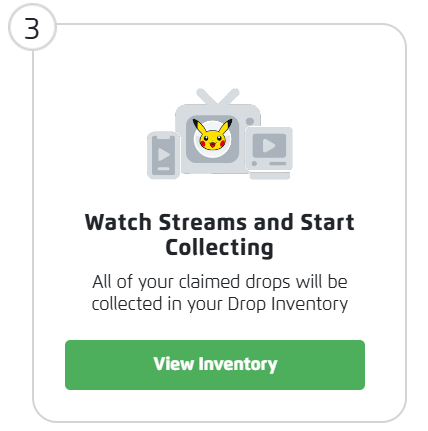Click the word Collecting in the heading

pyautogui.click(x=219, y=248)
